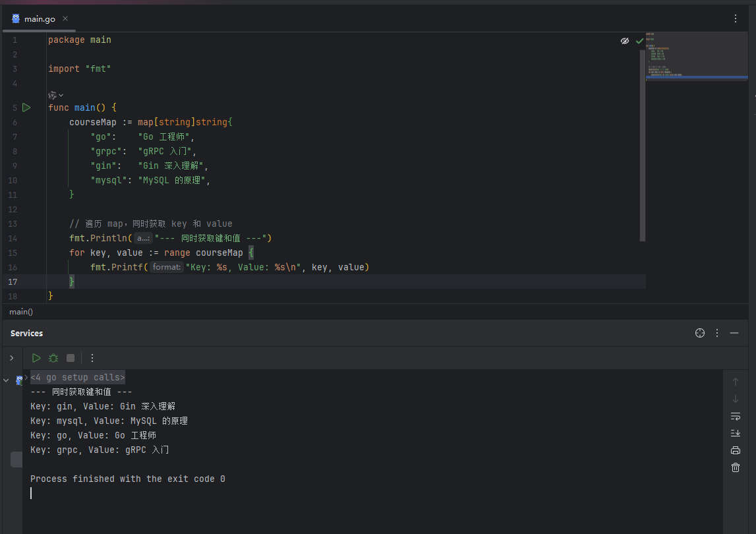The width and height of the screenshot is (756, 534).
Task: Toggle reader mode eye icon
Action: 624,40
